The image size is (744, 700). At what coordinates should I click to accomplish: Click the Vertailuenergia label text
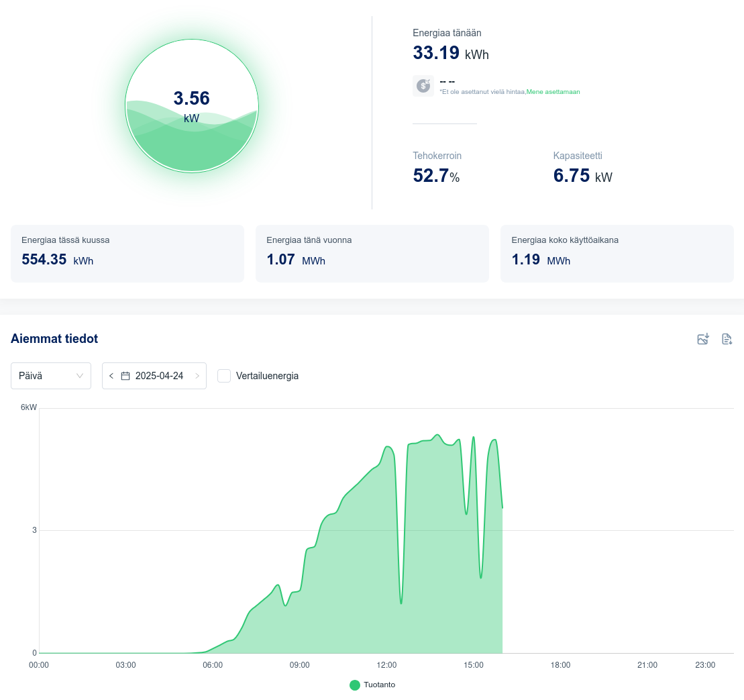267,376
